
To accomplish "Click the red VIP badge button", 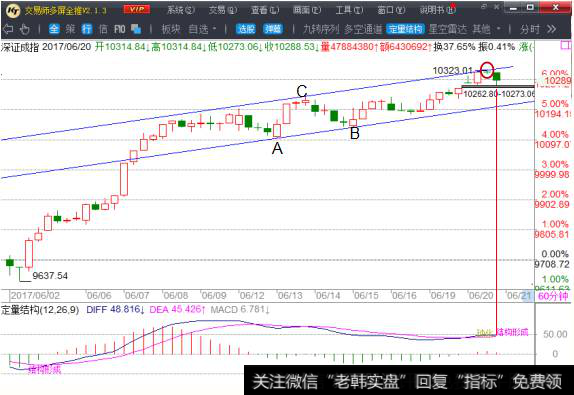I will (137, 9).
